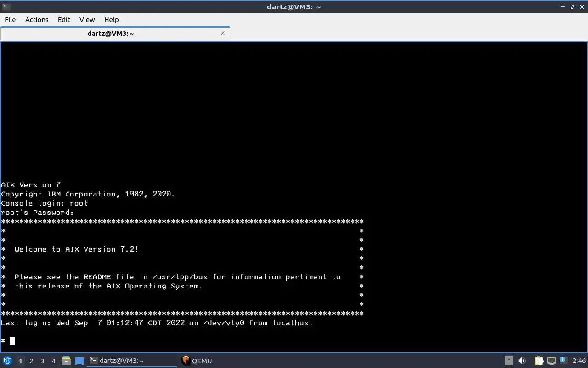Image resolution: width=588 pixels, height=368 pixels.
Task: Click the terminal icon in the title bar
Action: (6, 6)
